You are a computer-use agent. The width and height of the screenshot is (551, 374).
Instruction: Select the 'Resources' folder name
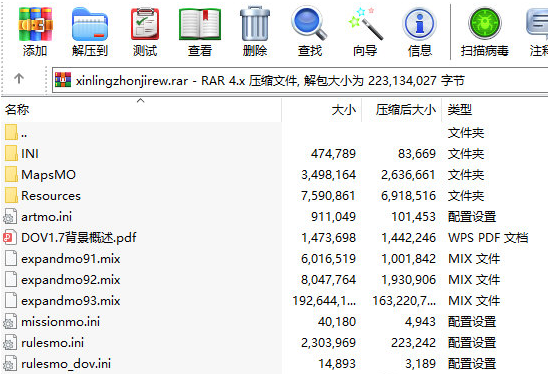51,196
